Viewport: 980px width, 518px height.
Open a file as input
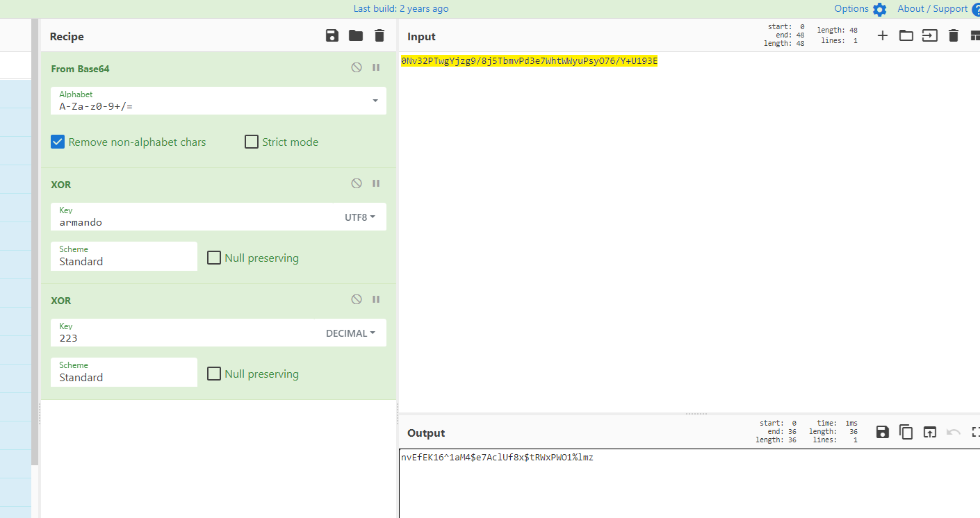tap(906, 36)
